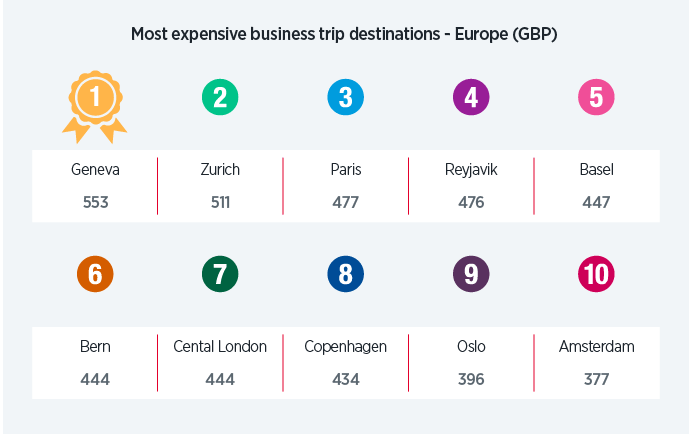
Task: Select the purple number 4 circle
Action: pyautogui.click(x=471, y=97)
